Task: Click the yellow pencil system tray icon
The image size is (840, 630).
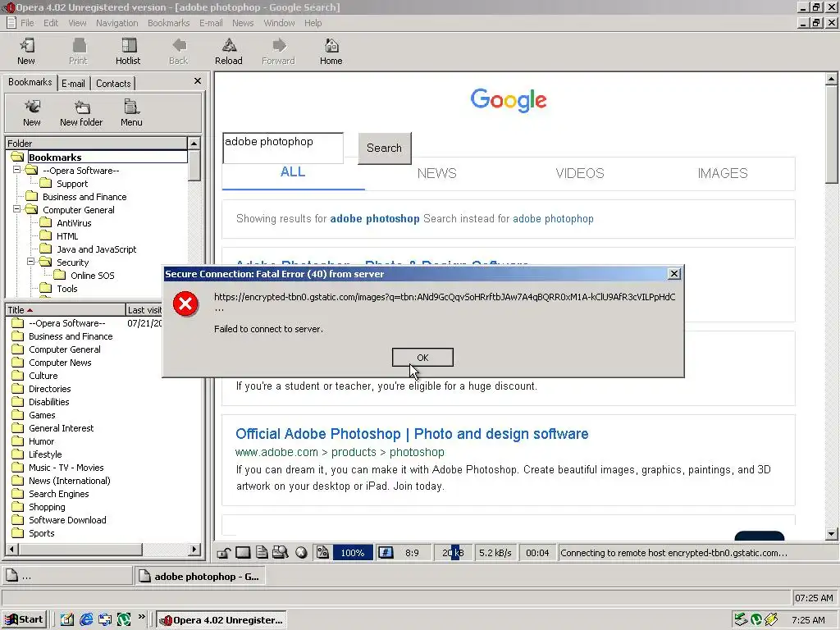Action: (771, 620)
